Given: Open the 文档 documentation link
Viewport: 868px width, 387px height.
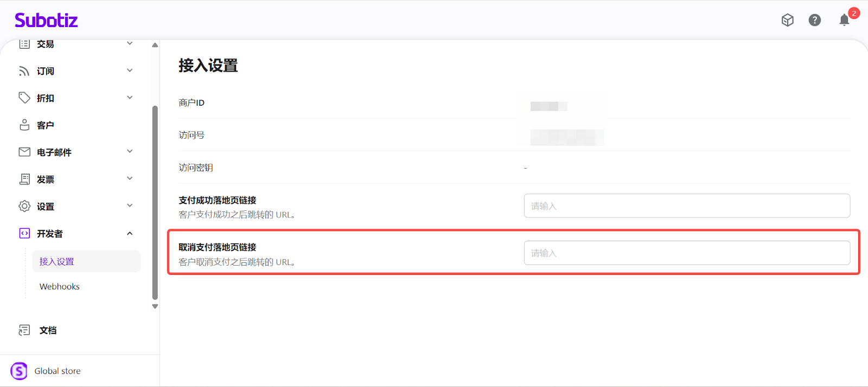Looking at the screenshot, I should pos(48,330).
